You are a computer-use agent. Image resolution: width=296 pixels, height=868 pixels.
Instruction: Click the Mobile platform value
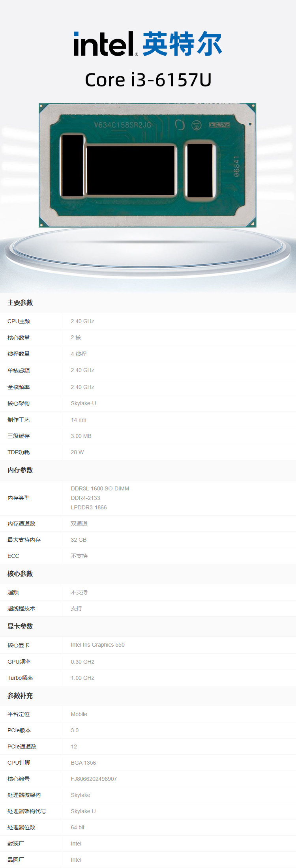(79, 714)
